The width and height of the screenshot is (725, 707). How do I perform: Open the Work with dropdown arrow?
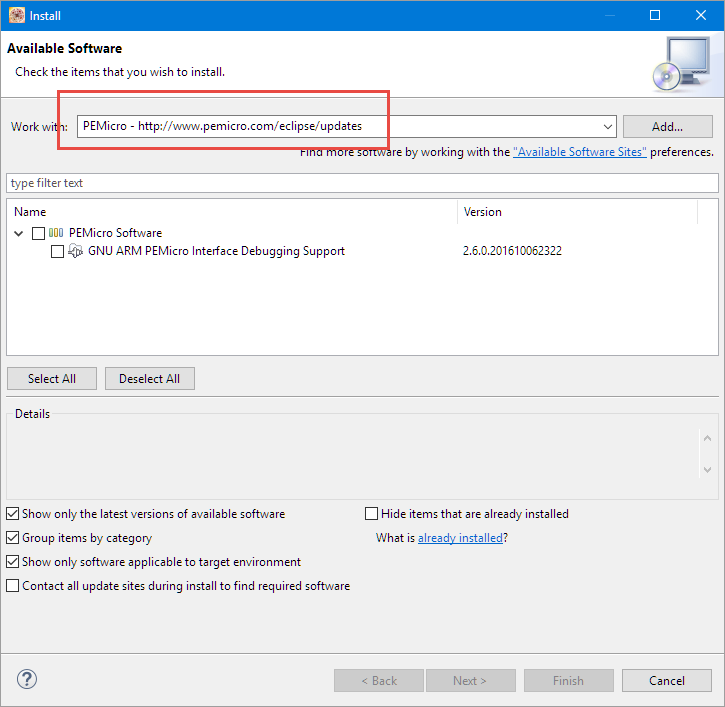pyautogui.click(x=608, y=127)
